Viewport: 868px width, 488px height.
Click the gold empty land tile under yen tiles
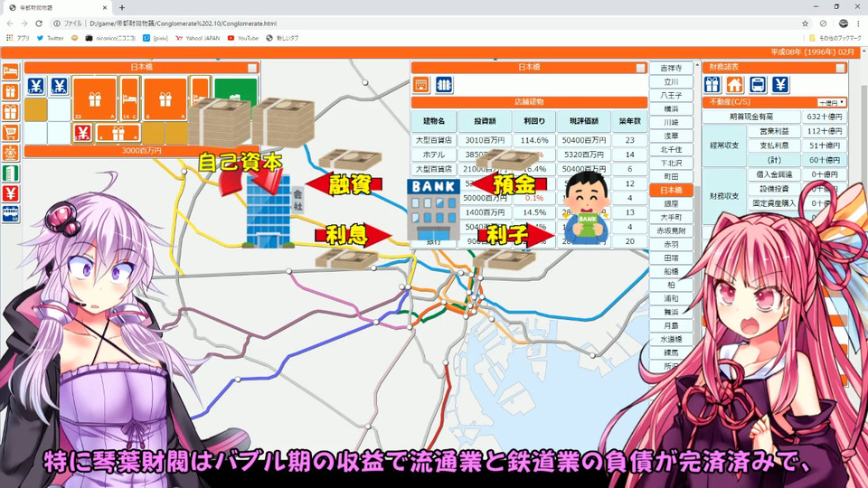36,109
